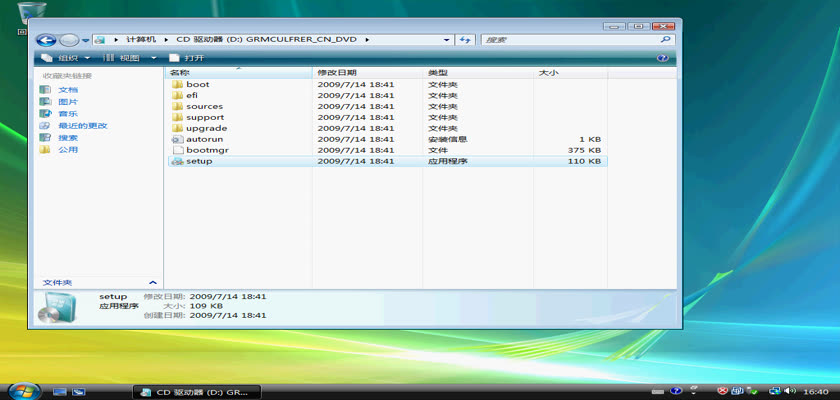Click the Windows Start orb
The height and width of the screenshot is (400, 840).
[23, 390]
